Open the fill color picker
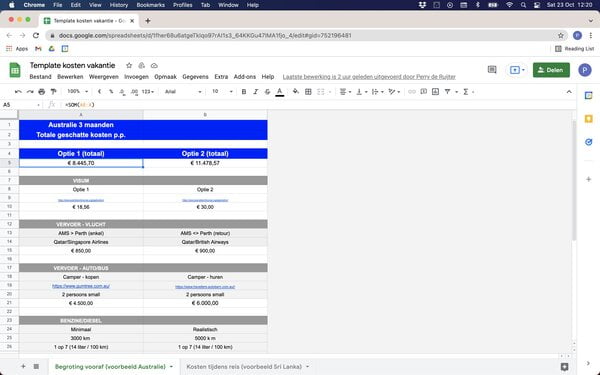This screenshot has width=600, height=375. tap(295, 92)
